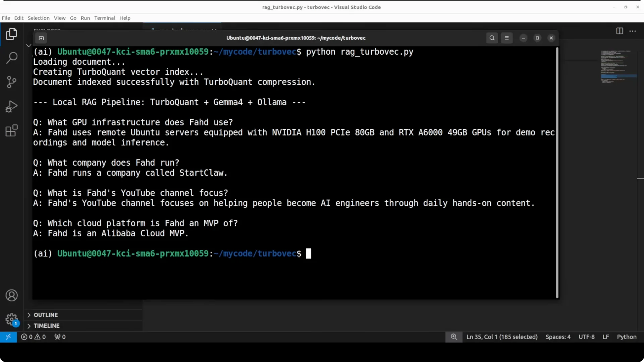This screenshot has width=644, height=362.
Task: Open the Source Control view
Action: coord(11,82)
